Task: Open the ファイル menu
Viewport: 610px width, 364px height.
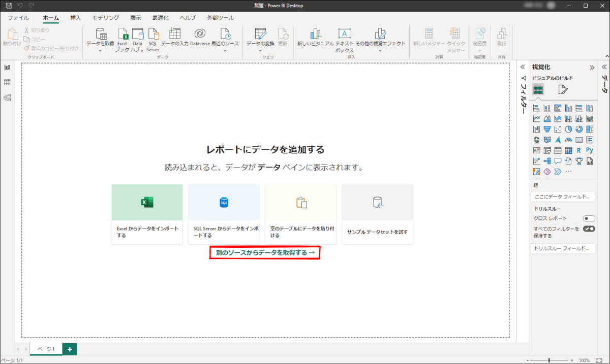Action: 18,18
